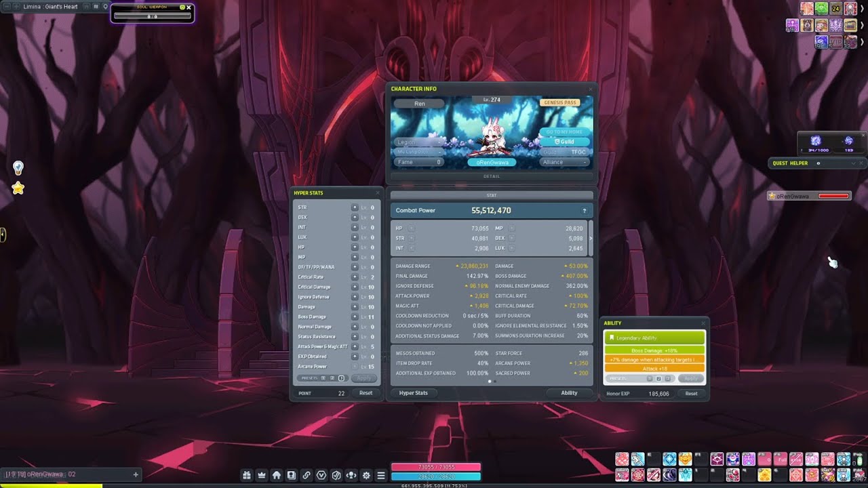This screenshot has height=488, width=868.
Task: Click the HP bar showing 73055 / 73055
Action: pos(436,467)
